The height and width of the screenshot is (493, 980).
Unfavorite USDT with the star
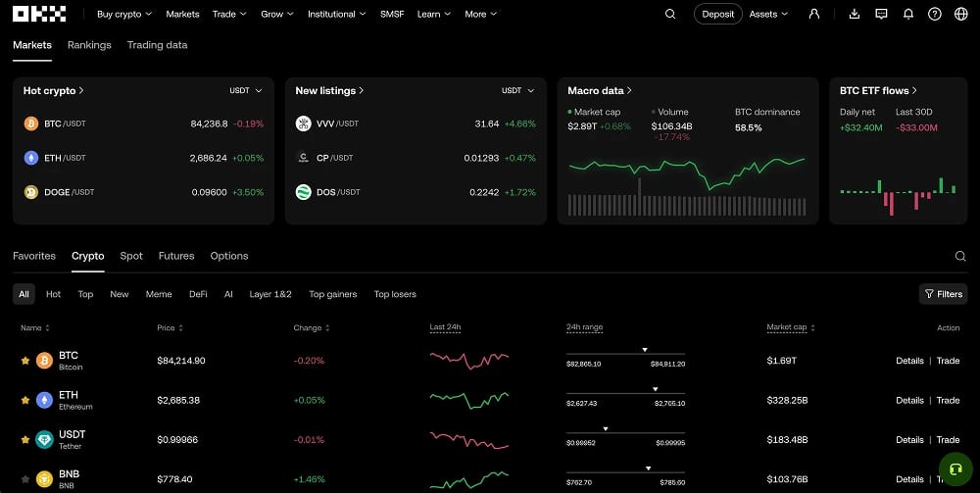point(25,440)
